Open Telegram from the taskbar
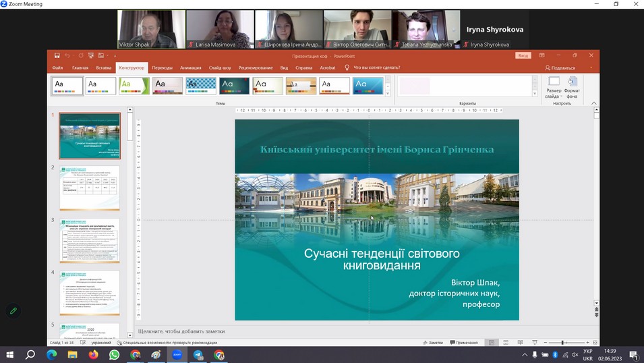This screenshot has height=363, width=644. tap(198, 354)
